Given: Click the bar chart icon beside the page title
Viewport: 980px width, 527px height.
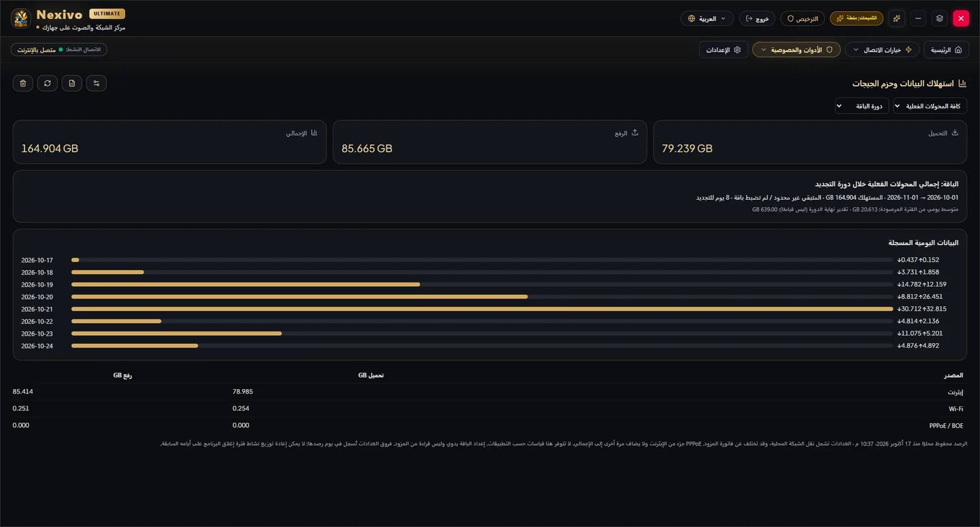Looking at the screenshot, I should [962, 83].
